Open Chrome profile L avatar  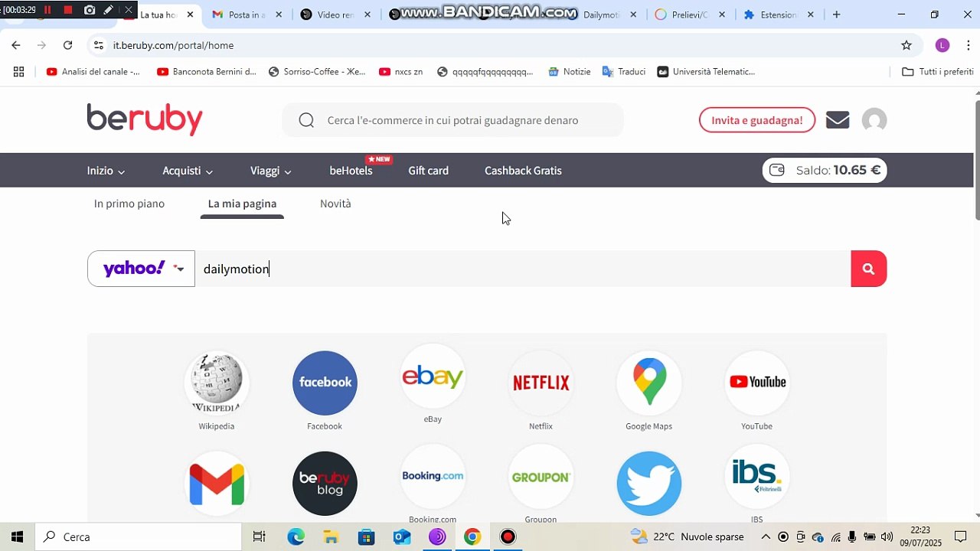pyautogui.click(x=942, y=45)
